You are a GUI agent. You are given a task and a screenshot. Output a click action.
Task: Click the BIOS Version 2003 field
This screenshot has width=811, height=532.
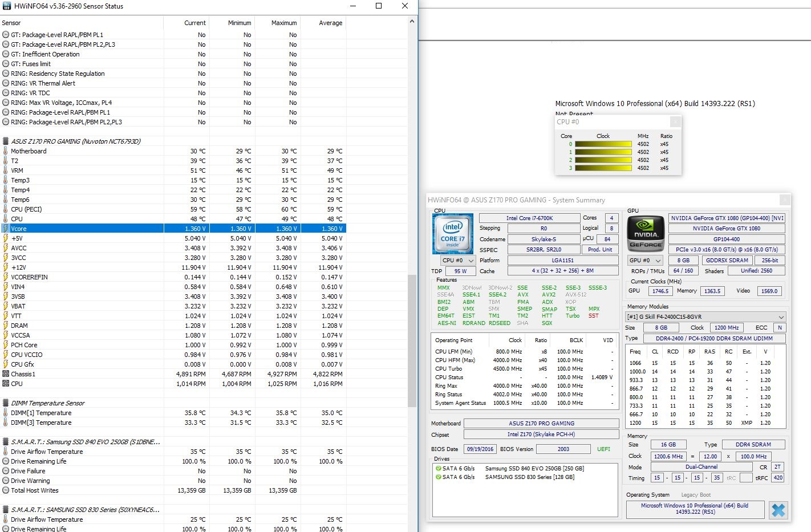(563, 449)
